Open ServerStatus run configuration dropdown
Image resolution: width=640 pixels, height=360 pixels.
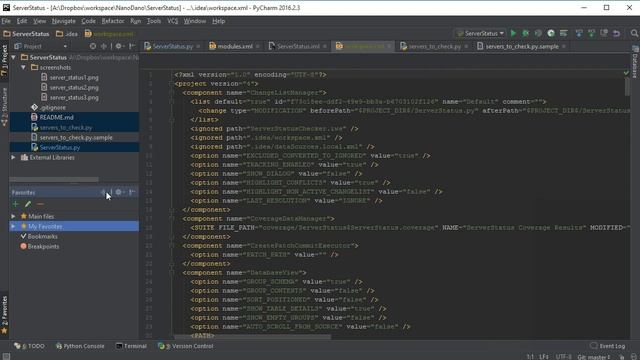(x=480, y=33)
